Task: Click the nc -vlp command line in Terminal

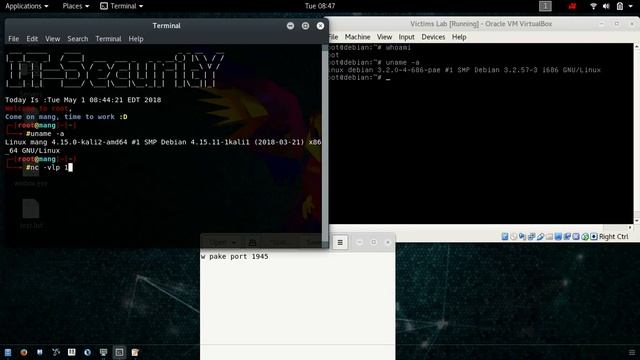Action: tap(49, 167)
